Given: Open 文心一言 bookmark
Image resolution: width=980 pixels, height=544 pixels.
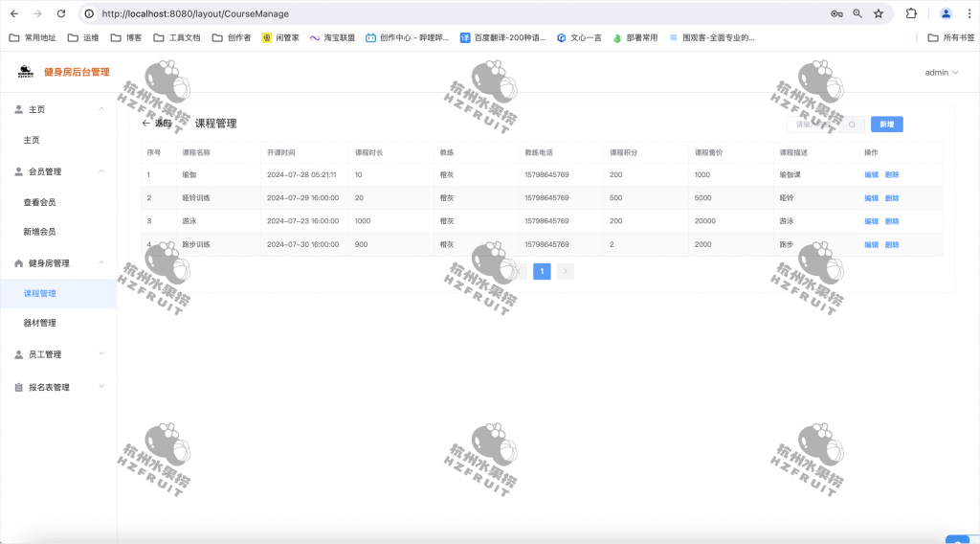Looking at the screenshot, I should pyautogui.click(x=579, y=37).
